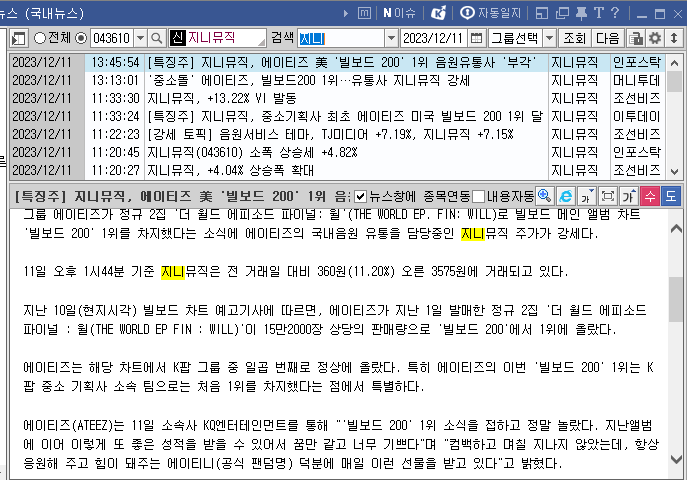Click the article body scrollbar thumb

coord(676,300)
